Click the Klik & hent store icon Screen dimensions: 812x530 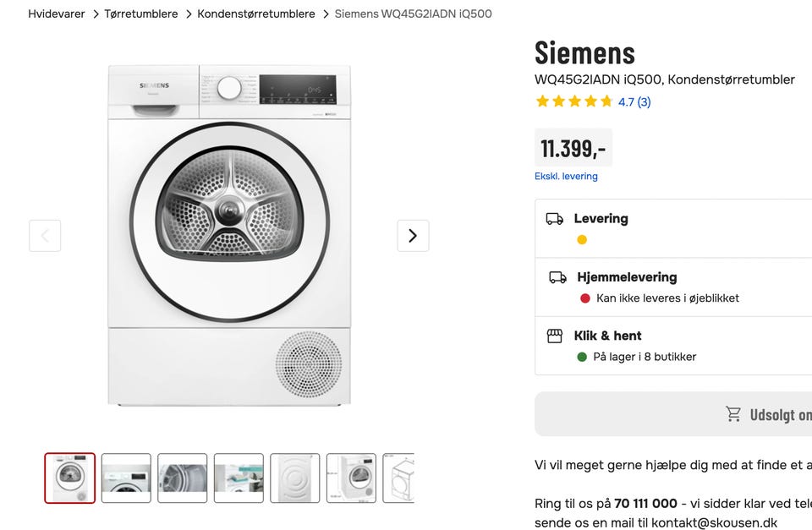555,336
